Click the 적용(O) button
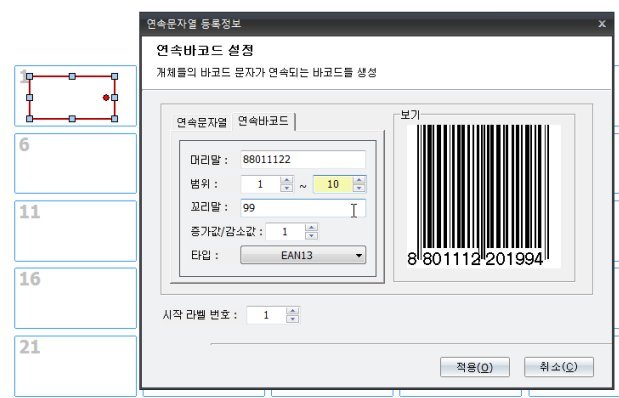 pos(475,367)
